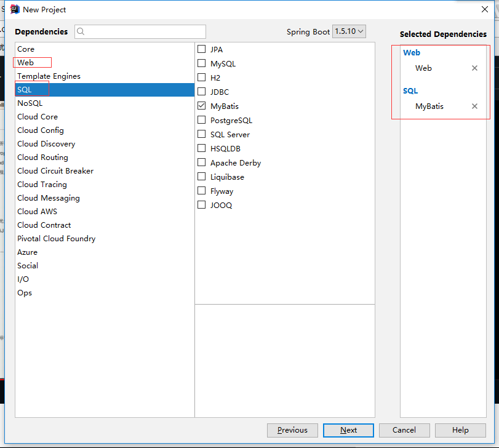Choose the NoSQL category
This screenshot has height=448, width=499.
pos(105,103)
